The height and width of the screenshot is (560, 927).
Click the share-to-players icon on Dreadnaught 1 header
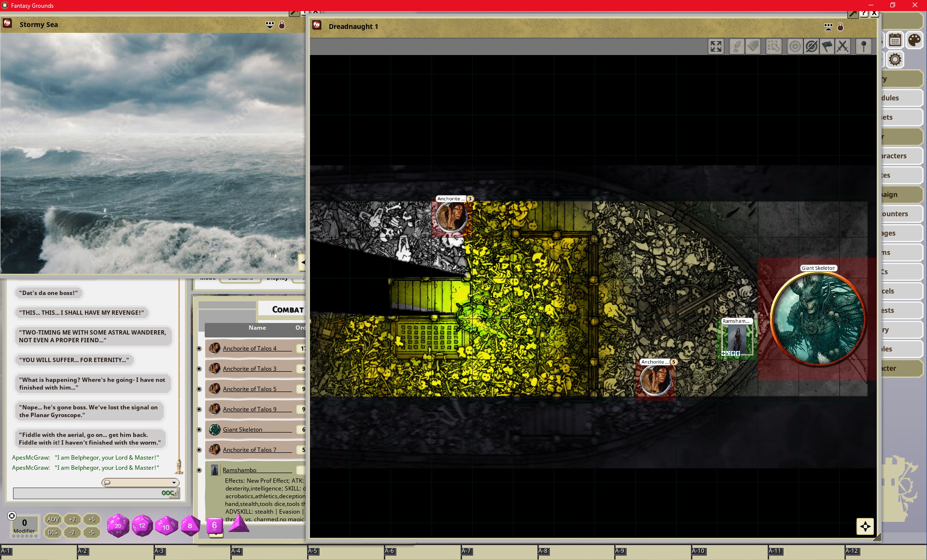(x=829, y=27)
